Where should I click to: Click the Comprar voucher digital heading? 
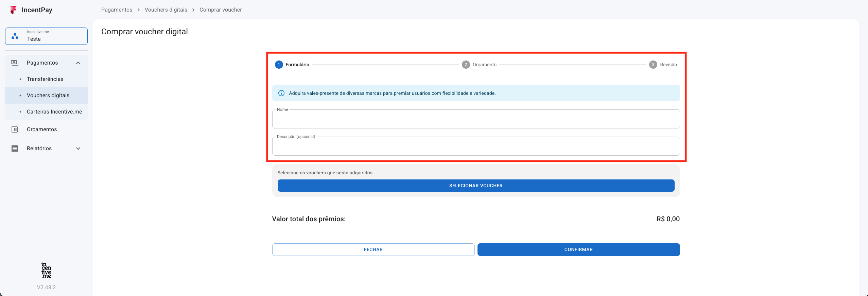[144, 32]
